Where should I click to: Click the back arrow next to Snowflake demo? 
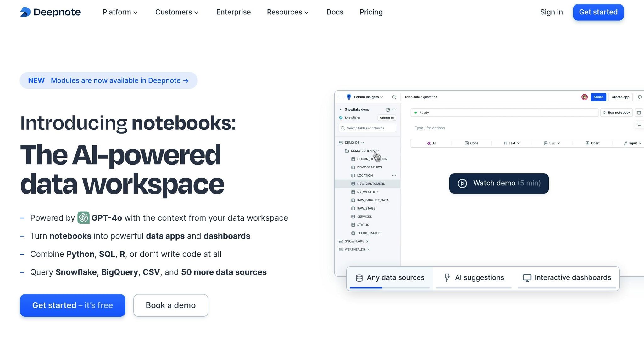341,110
